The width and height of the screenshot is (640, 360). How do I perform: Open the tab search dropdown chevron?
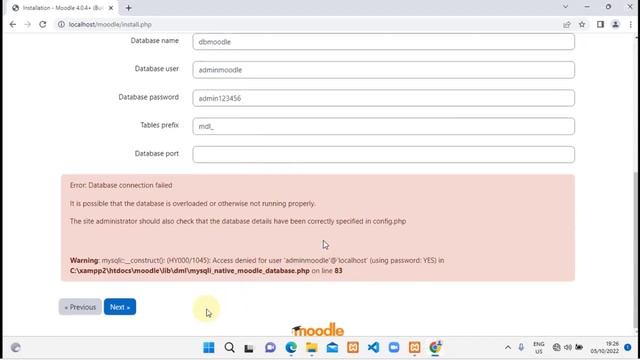(x=565, y=7)
